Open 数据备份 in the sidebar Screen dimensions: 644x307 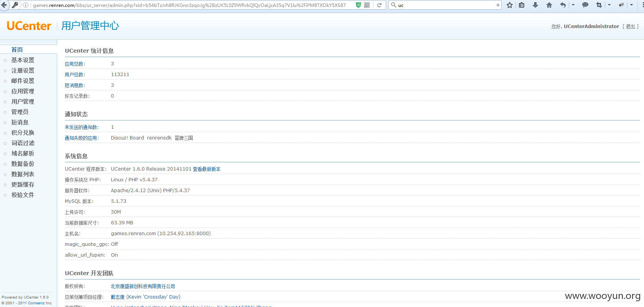coord(23,164)
